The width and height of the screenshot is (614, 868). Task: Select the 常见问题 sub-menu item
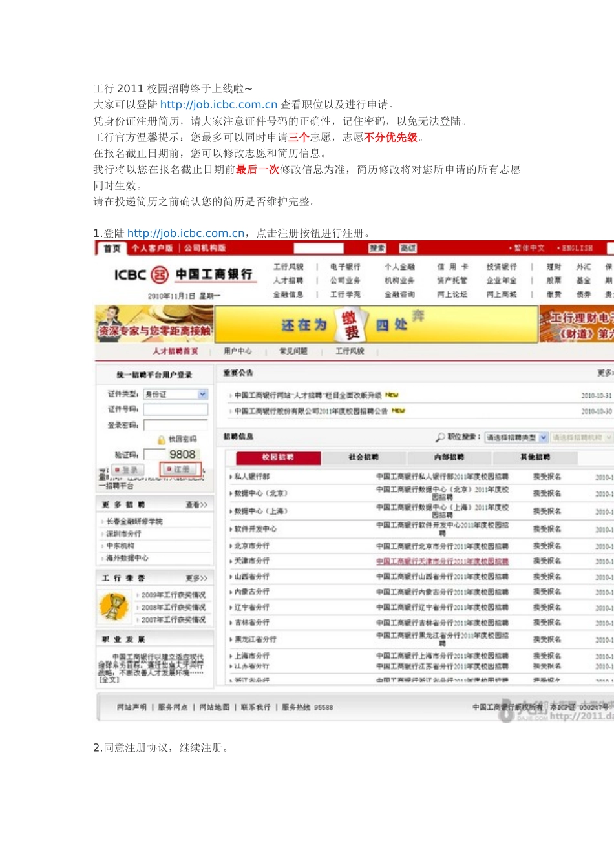pos(293,351)
